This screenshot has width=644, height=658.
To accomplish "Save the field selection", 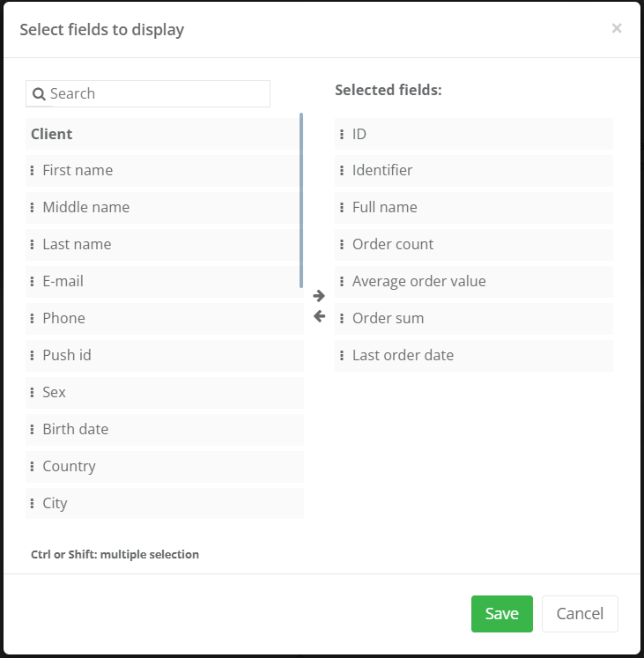I will click(501, 614).
